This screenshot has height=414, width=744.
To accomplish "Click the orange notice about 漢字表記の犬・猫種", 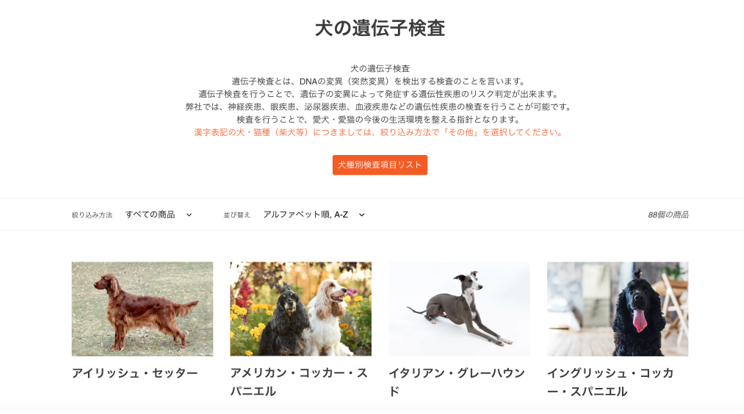I will [x=380, y=132].
